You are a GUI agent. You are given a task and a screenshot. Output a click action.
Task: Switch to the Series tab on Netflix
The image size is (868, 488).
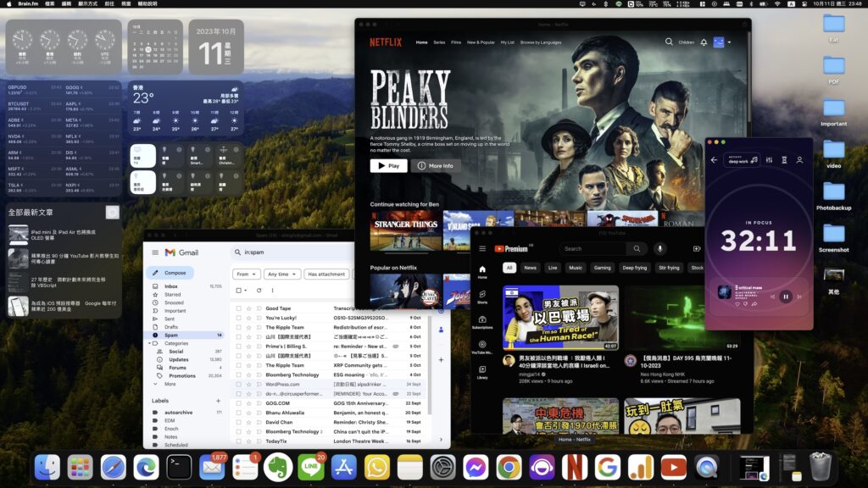[x=438, y=41]
